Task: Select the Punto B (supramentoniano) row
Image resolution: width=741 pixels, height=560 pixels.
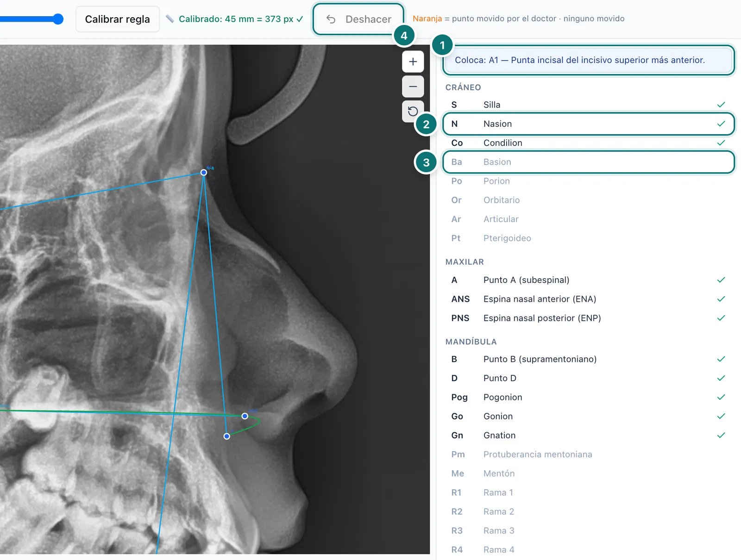Action: click(x=588, y=359)
